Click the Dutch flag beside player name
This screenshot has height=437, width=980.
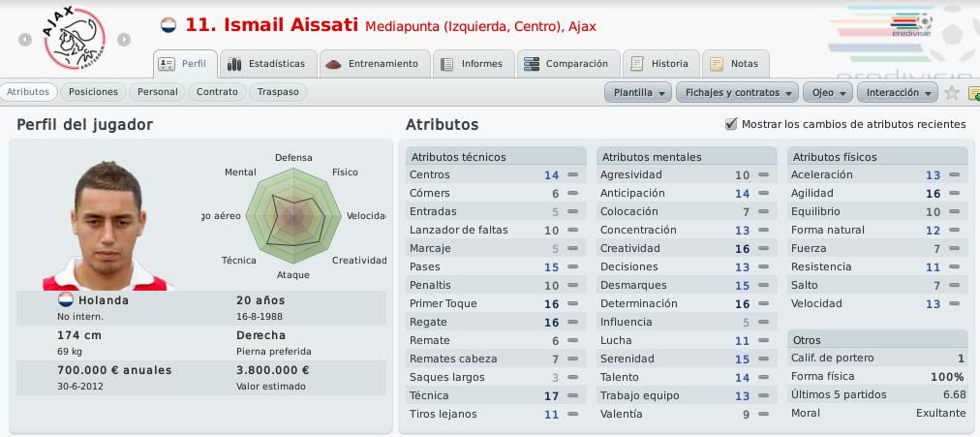click(168, 25)
